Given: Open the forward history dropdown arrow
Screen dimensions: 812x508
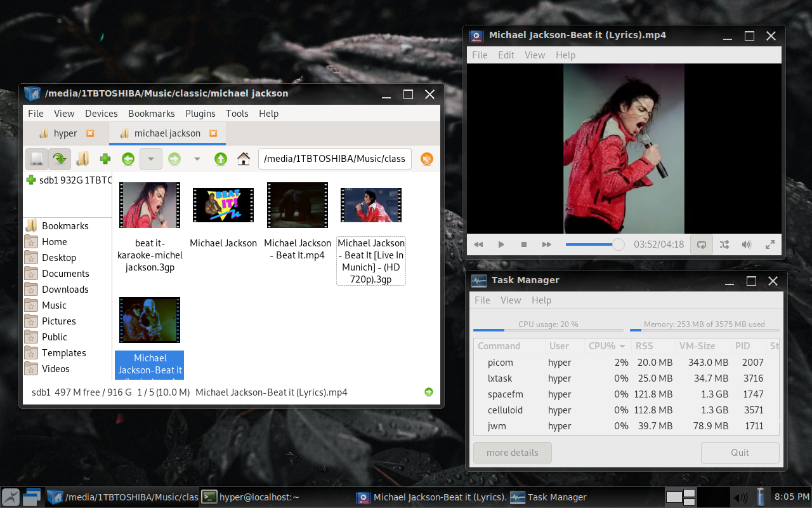Looking at the screenshot, I should pyautogui.click(x=197, y=159).
